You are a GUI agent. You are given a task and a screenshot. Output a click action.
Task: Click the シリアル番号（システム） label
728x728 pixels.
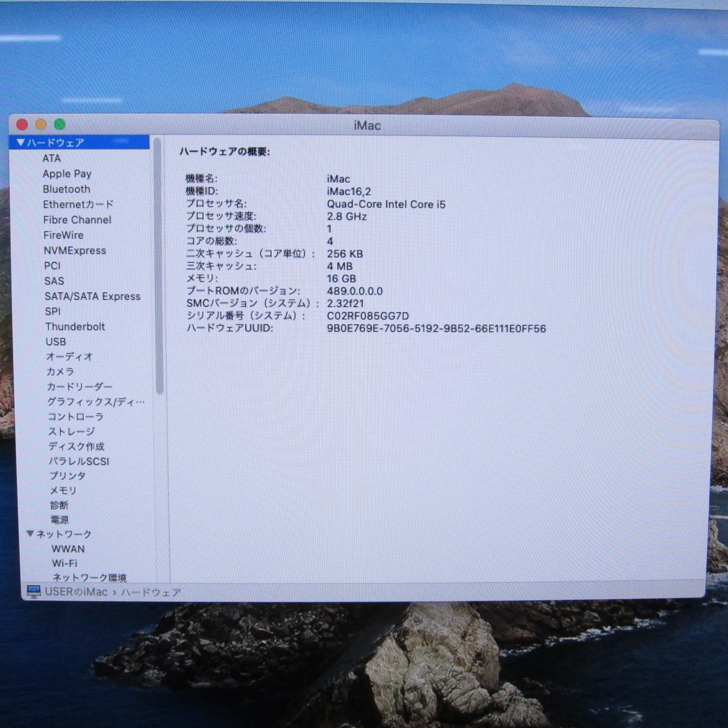(x=246, y=316)
